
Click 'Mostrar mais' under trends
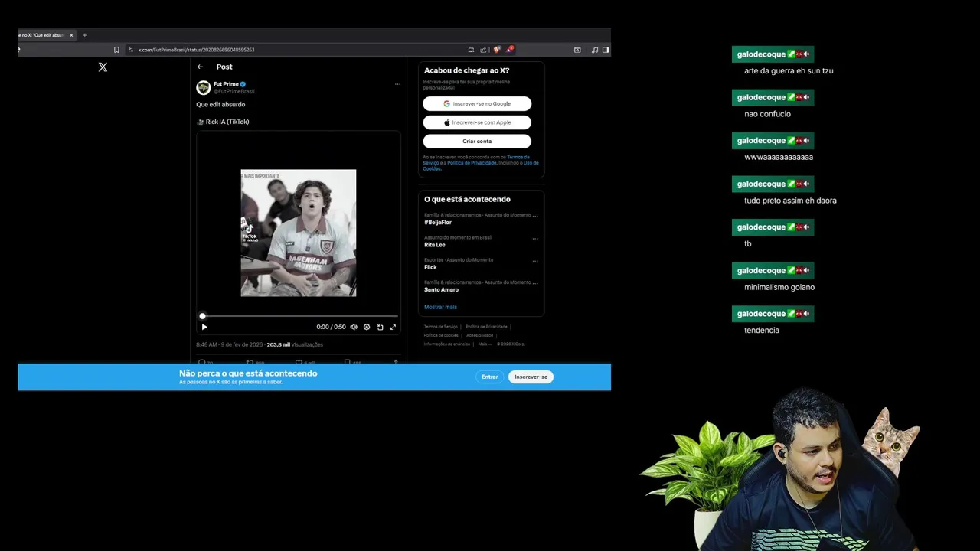(440, 307)
